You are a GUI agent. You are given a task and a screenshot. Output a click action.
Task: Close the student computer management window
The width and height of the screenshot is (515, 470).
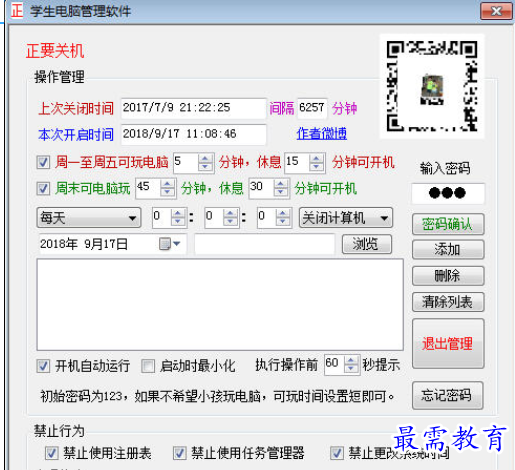[x=496, y=12]
